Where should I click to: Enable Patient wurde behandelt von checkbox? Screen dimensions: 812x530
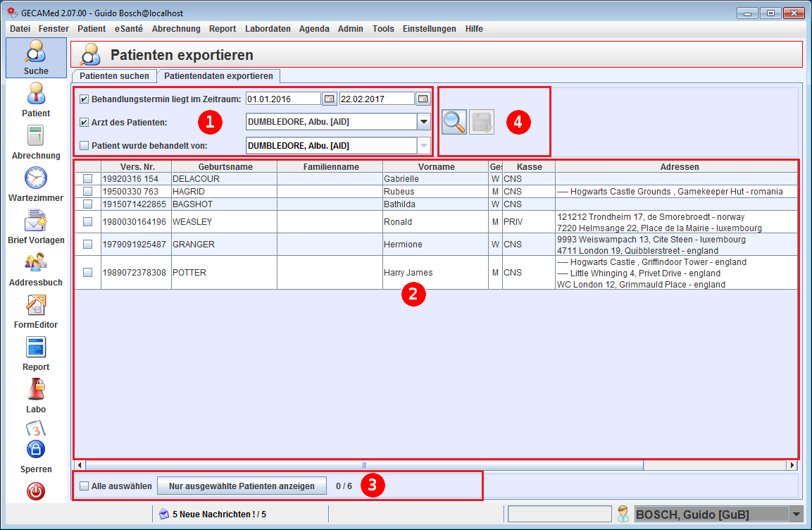click(85, 146)
